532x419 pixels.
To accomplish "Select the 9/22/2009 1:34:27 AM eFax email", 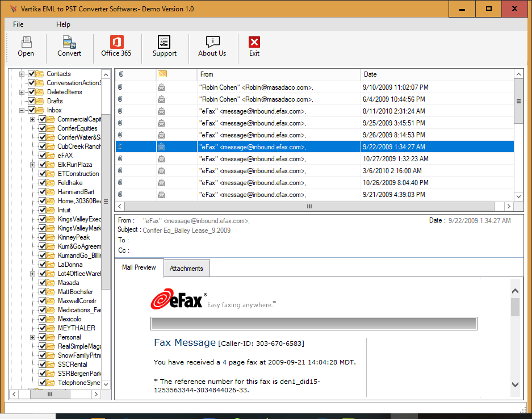I will point(315,147).
